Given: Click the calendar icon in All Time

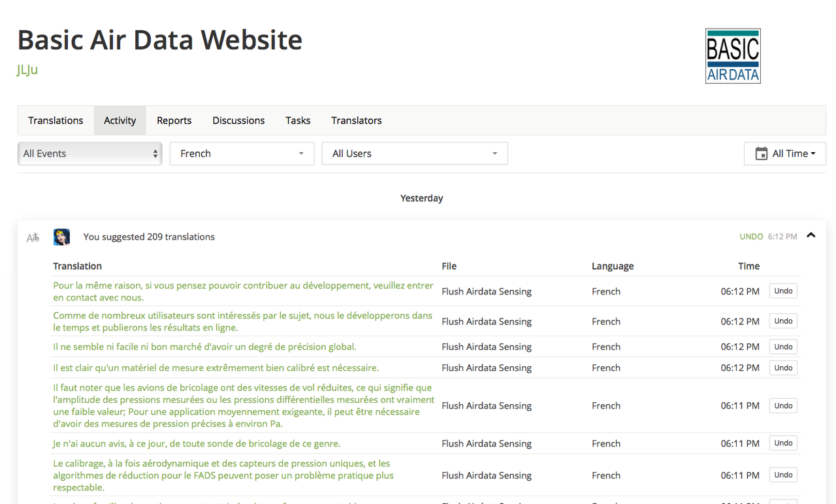Looking at the screenshot, I should coord(761,153).
